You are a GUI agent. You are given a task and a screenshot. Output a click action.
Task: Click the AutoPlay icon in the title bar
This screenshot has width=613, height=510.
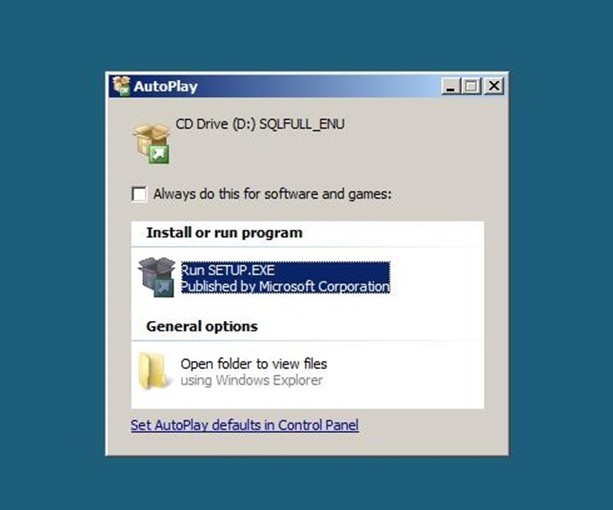click(121, 86)
